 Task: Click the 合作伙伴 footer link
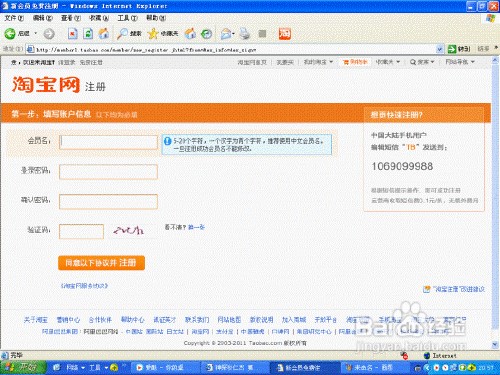tap(100, 320)
